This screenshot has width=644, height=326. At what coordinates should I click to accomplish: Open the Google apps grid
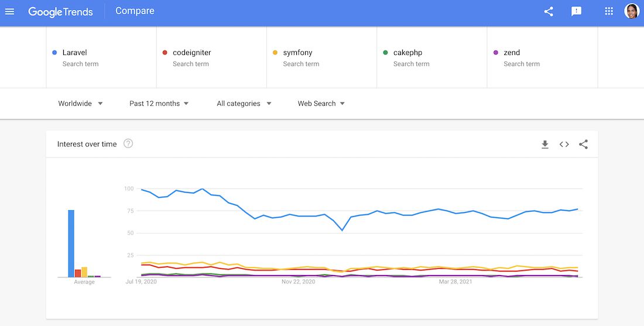coord(609,11)
